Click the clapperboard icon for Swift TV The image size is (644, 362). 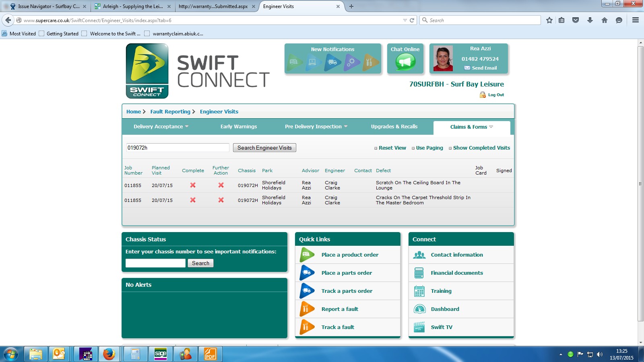[x=419, y=327]
